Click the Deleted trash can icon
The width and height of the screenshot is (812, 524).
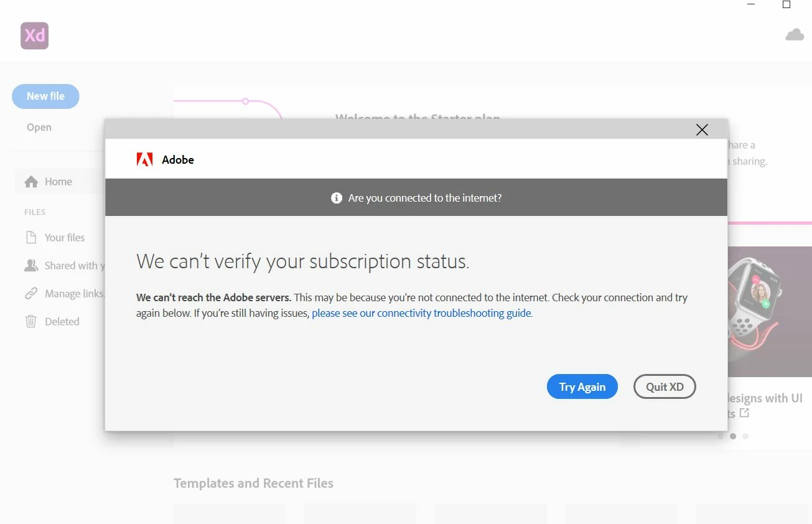coord(30,322)
